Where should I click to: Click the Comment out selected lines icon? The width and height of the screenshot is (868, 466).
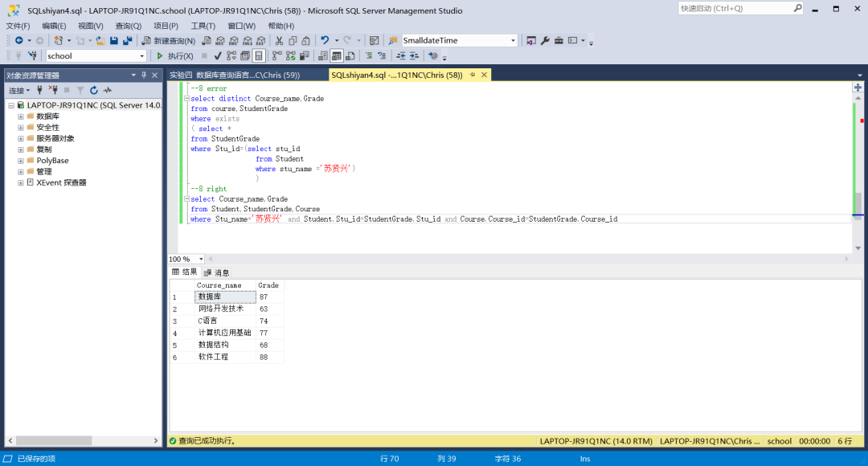pos(369,56)
